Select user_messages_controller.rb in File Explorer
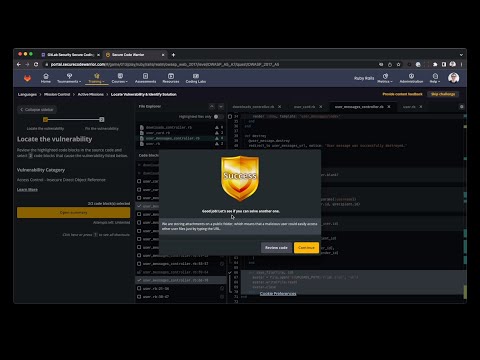This screenshot has height=360, width=480. tap(181, 138)
